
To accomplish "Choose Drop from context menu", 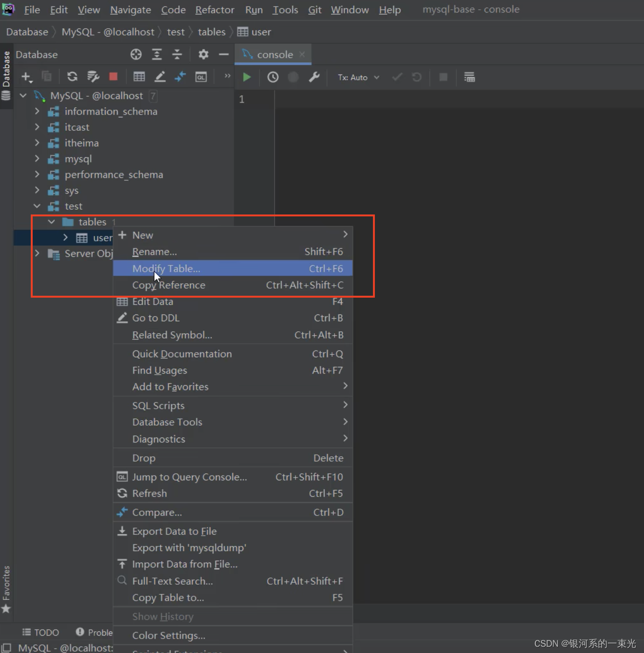I will 233,458.
